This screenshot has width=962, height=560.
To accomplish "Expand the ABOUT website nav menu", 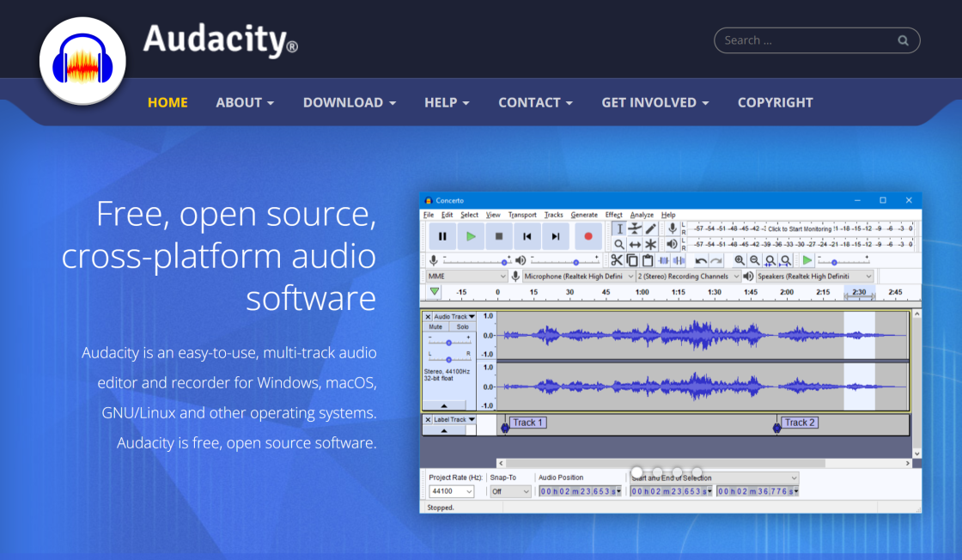I will point(245,102).
